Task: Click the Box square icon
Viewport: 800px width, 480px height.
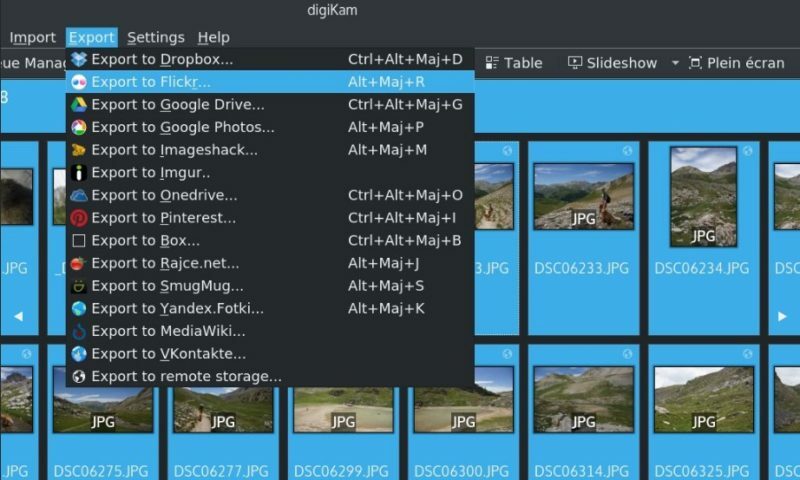Action: pos(79,240)
